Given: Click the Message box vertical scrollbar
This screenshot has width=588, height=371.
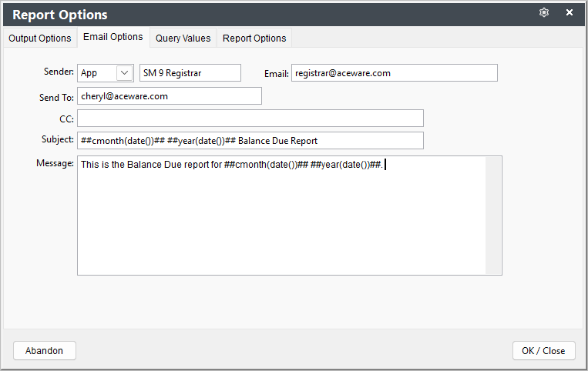Looking at the screenshot, I should click(x=493, y=216).
